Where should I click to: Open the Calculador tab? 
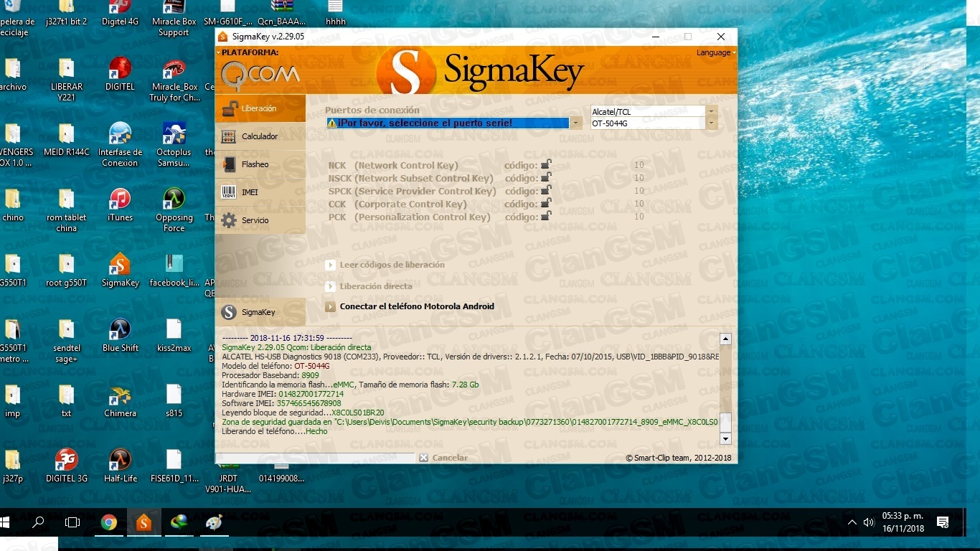260,136
